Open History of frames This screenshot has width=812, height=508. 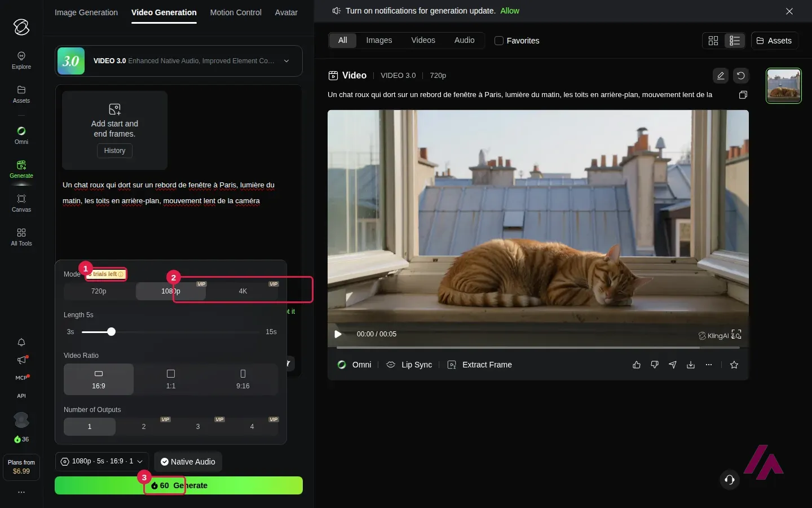coord(114,151)
